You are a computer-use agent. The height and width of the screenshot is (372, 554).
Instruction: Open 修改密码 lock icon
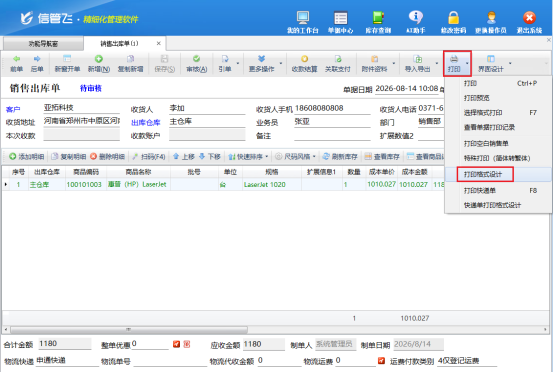point(453,22)
